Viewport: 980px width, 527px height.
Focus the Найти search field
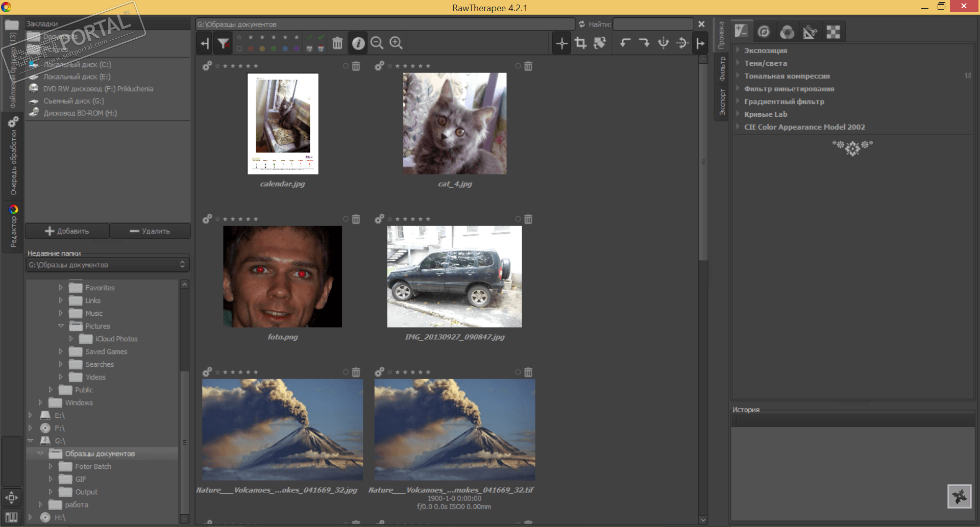pyautogui.click(x=653, y=24)
